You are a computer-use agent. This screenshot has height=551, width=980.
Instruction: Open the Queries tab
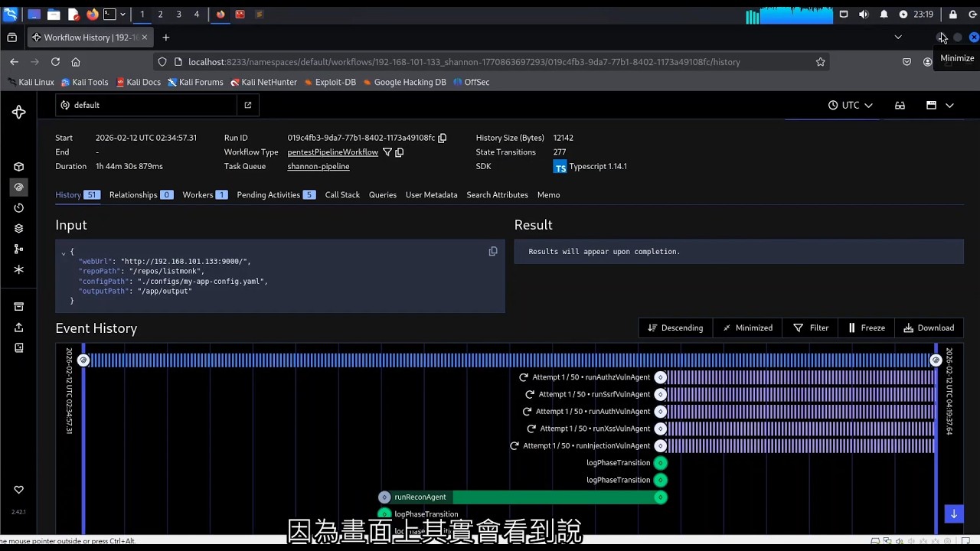383,195
